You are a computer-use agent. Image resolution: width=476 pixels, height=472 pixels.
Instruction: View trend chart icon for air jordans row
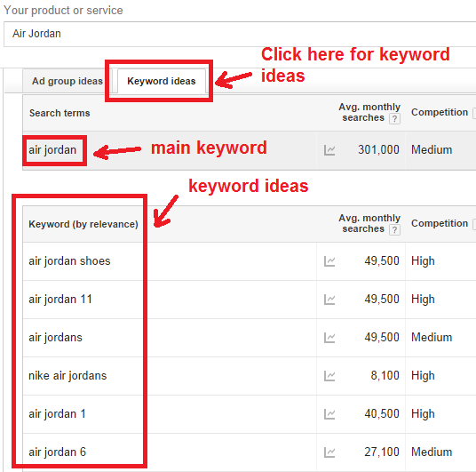(329, 338)
